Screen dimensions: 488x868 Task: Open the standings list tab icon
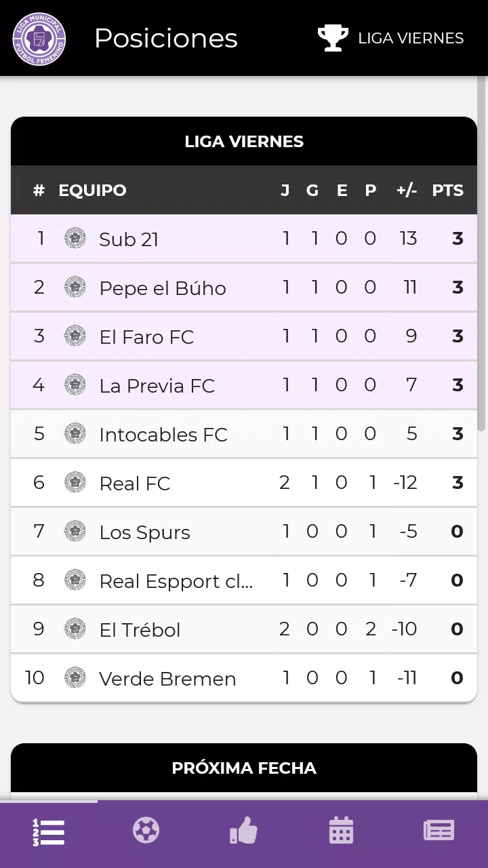(49, 831)
